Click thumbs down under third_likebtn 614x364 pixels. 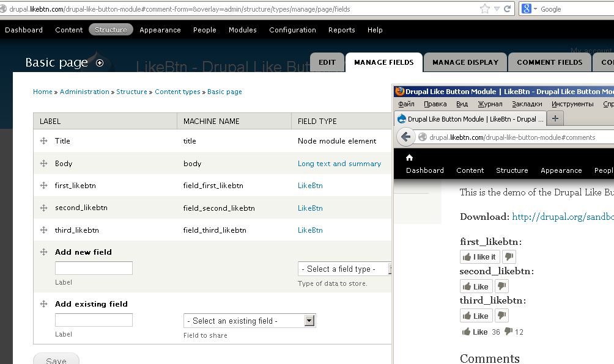coord(501,316)
